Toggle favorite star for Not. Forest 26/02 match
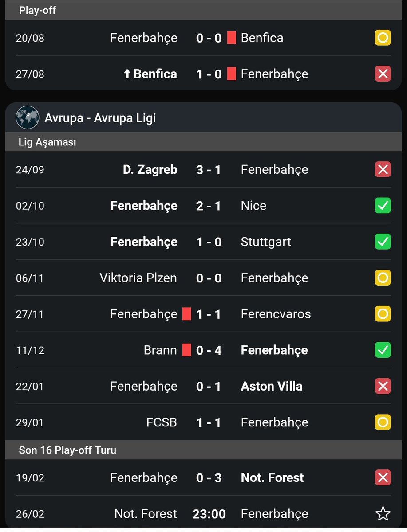This screenshot has height=532, width=407. tap(383, 514)
